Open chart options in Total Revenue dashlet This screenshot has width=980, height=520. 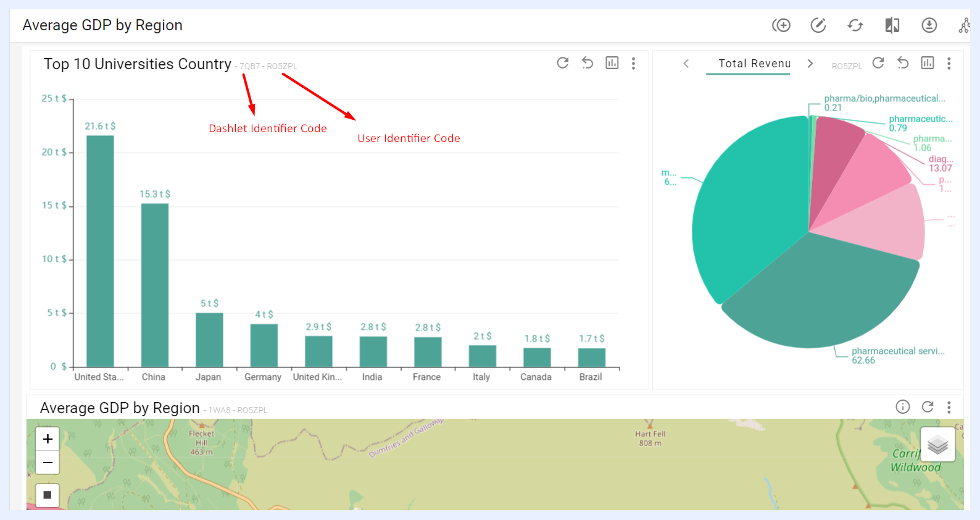coord(928,63)
